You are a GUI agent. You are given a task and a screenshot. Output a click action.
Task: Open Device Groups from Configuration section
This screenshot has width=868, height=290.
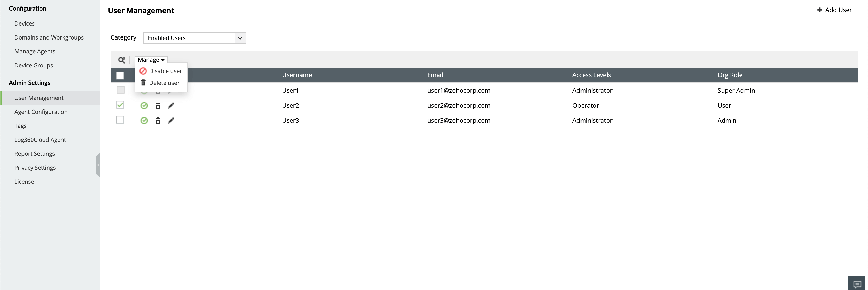34,65
